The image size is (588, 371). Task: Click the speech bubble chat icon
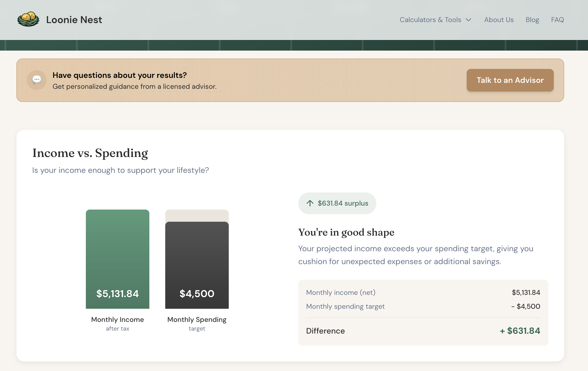click(x=37, y=80)
